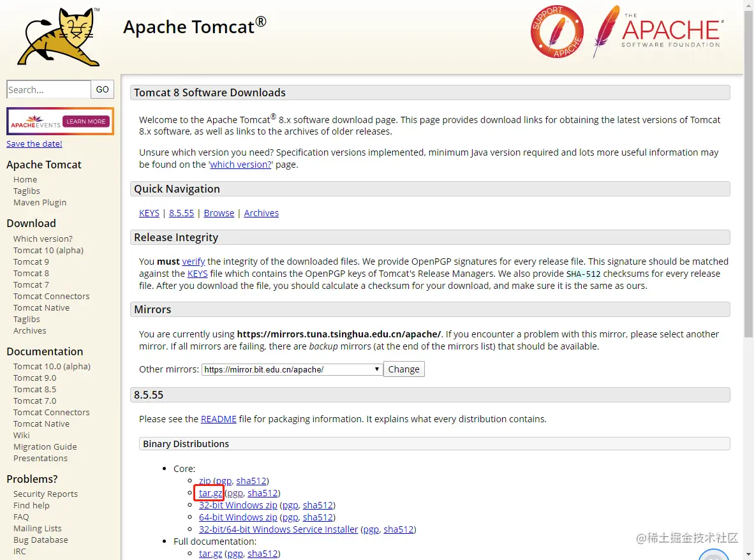Open Security Reports link
This screenshot has width=754, height=560.
(45, 494)
